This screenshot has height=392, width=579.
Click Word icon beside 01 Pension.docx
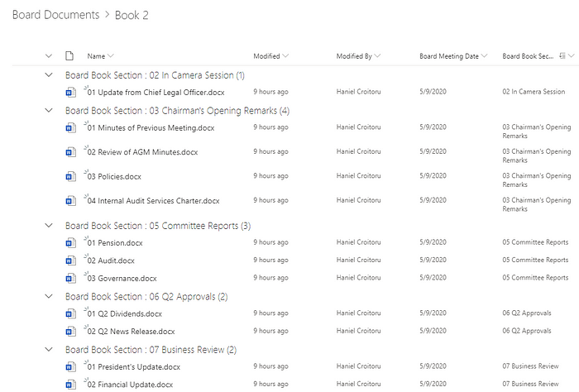[x=70, y=243]
